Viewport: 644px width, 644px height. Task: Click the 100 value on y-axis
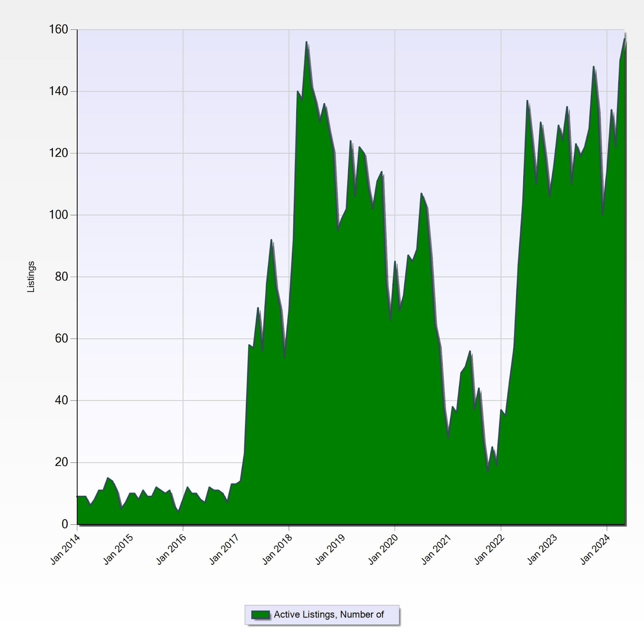pos(58,215)
